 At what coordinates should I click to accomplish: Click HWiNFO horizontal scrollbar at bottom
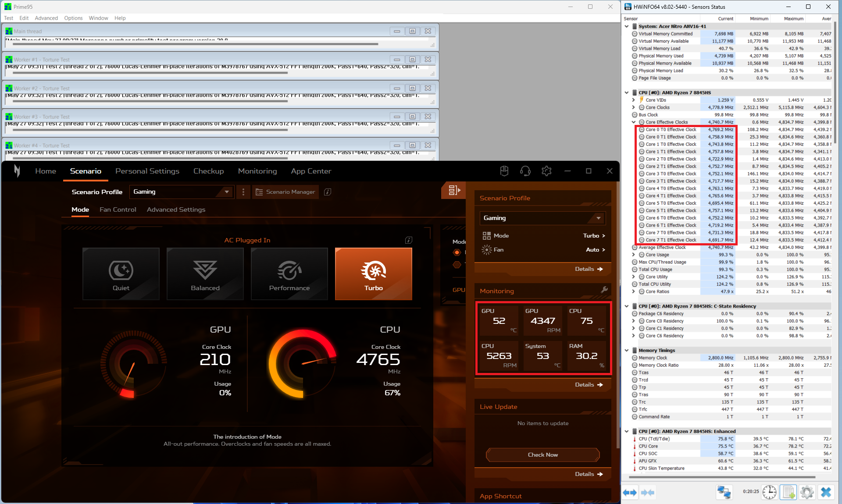click(722, 477)
